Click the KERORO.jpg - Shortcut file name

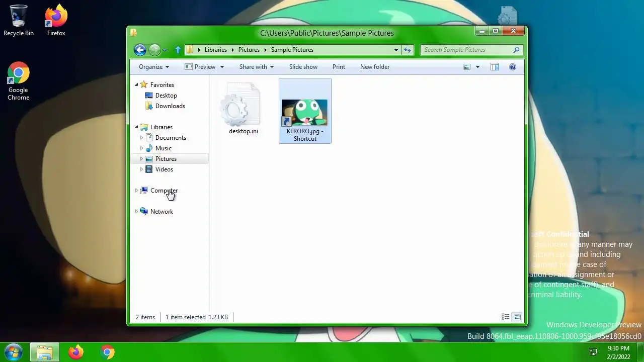pos(305,135)
